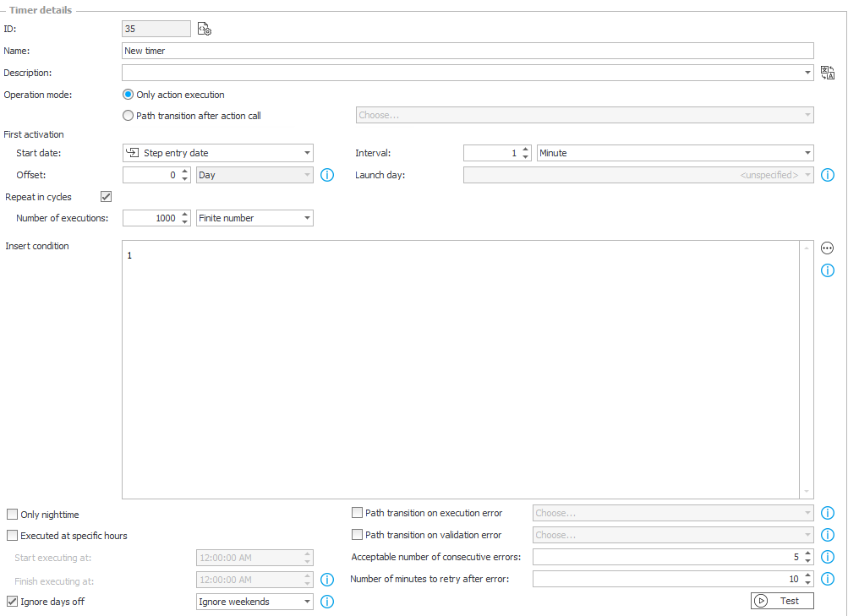Screen dimensions: 848x616
Task: Expand the Interval unit Minute dropdown
Action: [x=675, y=153]
